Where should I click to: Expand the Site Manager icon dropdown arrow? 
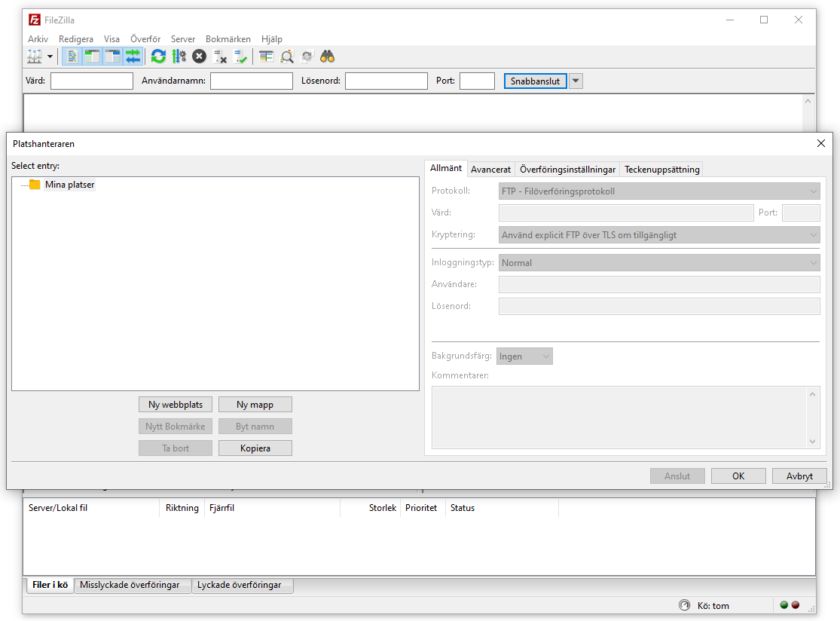(50, 57)
